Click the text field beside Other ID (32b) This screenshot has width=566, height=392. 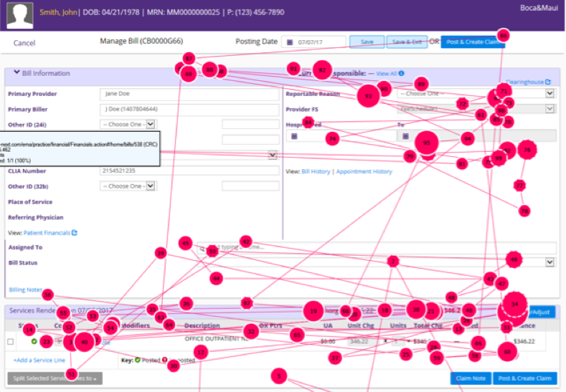tap(251, 186)
